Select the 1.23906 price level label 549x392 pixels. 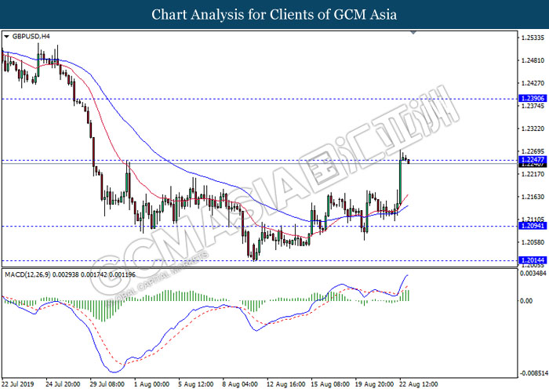533,98
